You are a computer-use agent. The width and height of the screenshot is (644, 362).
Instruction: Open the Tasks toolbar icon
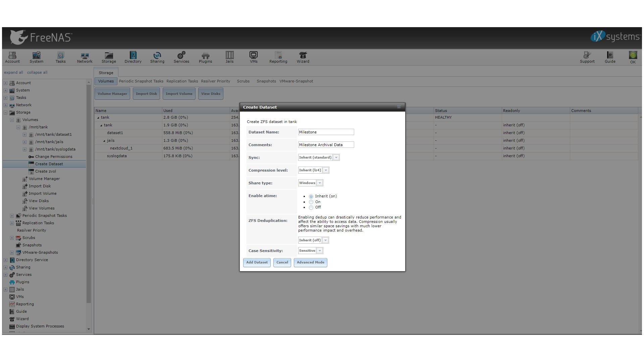pos(60,57)
